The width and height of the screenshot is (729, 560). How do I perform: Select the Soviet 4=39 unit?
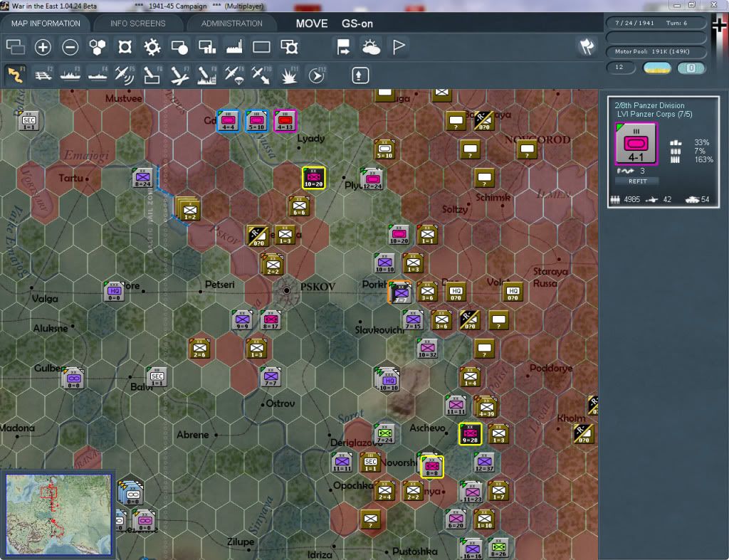pos(486,408)
